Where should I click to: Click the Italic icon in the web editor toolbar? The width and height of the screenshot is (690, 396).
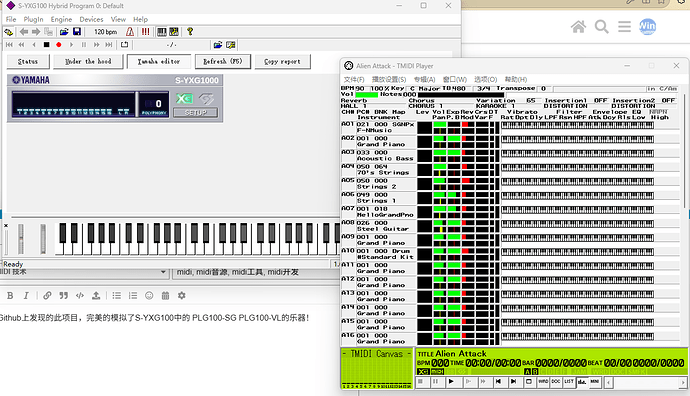click(x=26, y=296)
